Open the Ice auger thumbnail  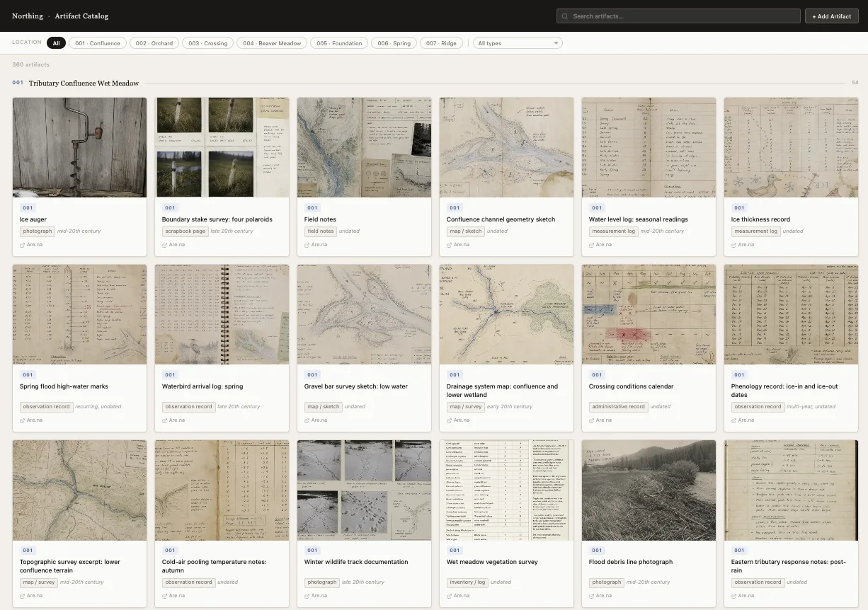[x=79, y=147]
